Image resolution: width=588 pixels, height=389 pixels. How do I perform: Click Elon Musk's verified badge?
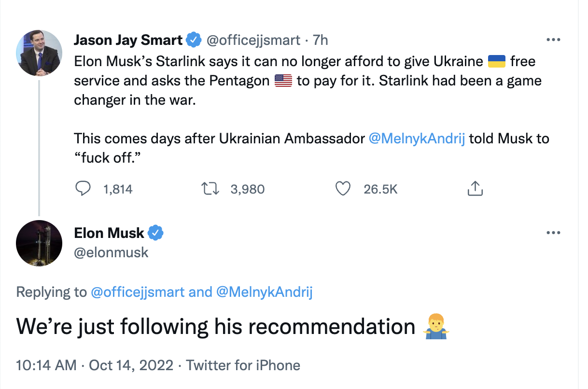click(155, 233)
